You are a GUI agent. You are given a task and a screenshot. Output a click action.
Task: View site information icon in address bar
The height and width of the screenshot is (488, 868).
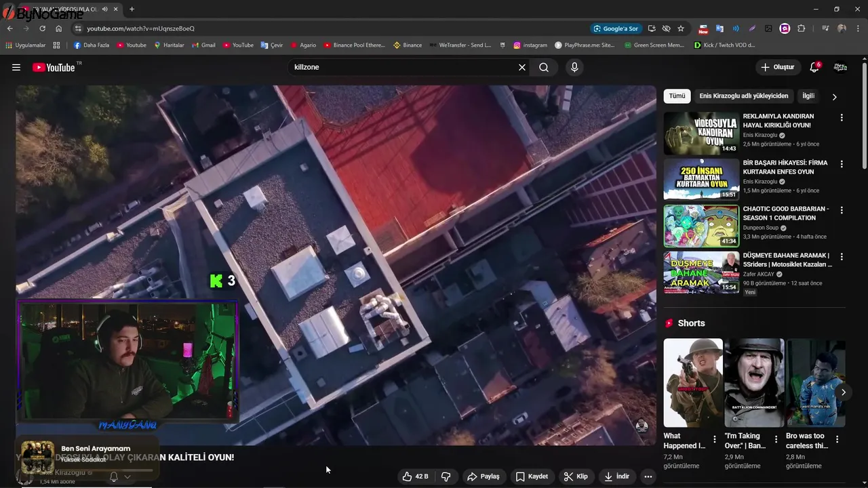click(x=77, y=28)
